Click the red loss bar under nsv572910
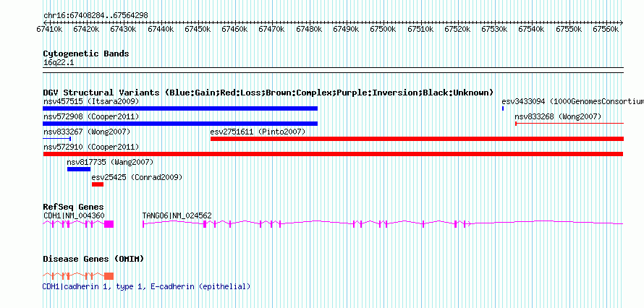 point(333,154)
